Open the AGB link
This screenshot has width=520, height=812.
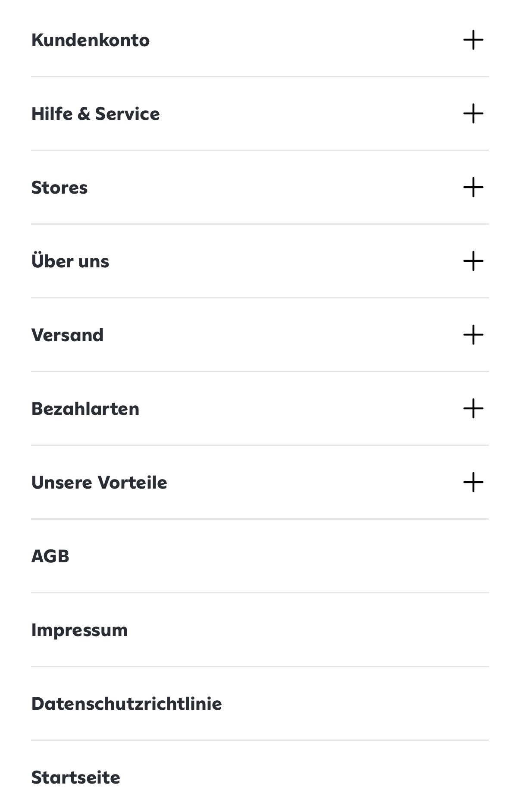tap(50, 556)
